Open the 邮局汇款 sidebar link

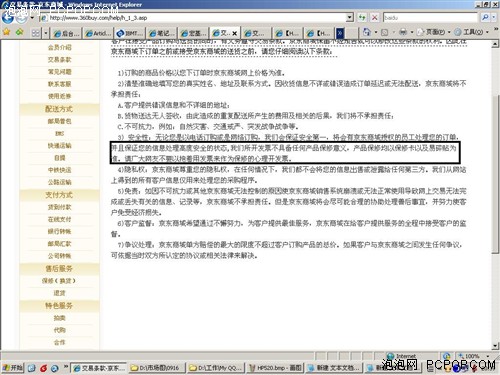point(59,244)
